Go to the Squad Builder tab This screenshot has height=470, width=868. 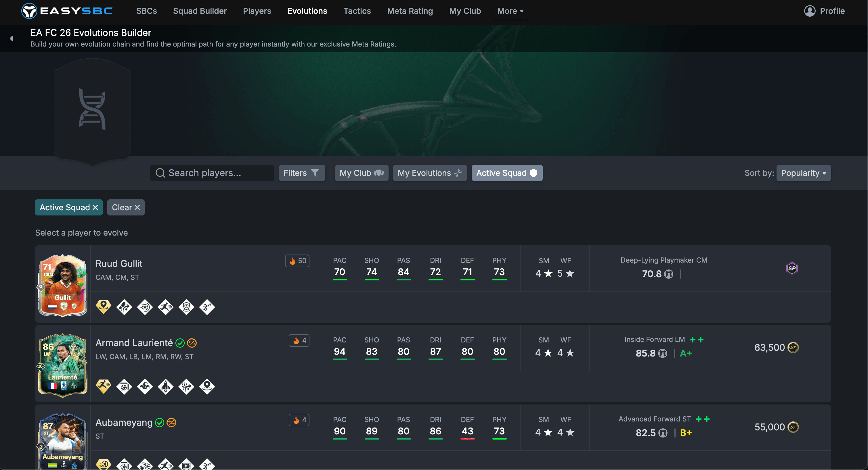click(200, 11)
